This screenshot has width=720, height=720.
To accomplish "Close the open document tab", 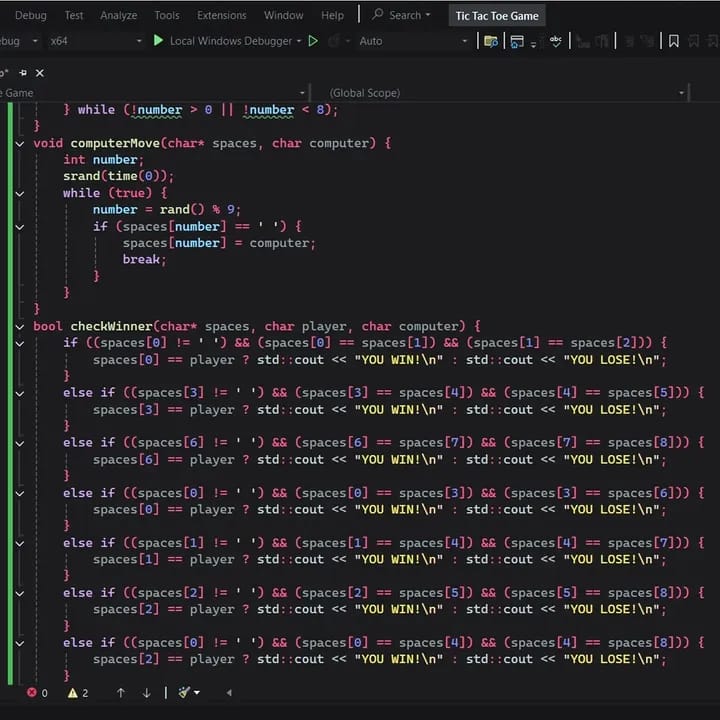I will tap(40, 73).
